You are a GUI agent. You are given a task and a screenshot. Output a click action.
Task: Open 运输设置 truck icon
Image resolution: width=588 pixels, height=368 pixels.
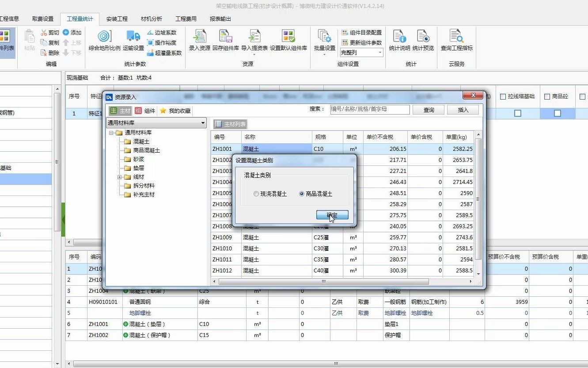click(x=133, y=36)
